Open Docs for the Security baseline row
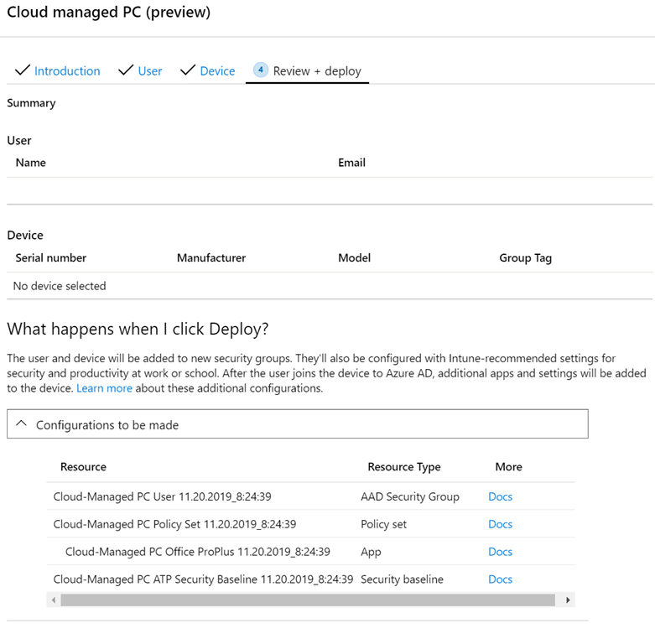 coord(500,579)
